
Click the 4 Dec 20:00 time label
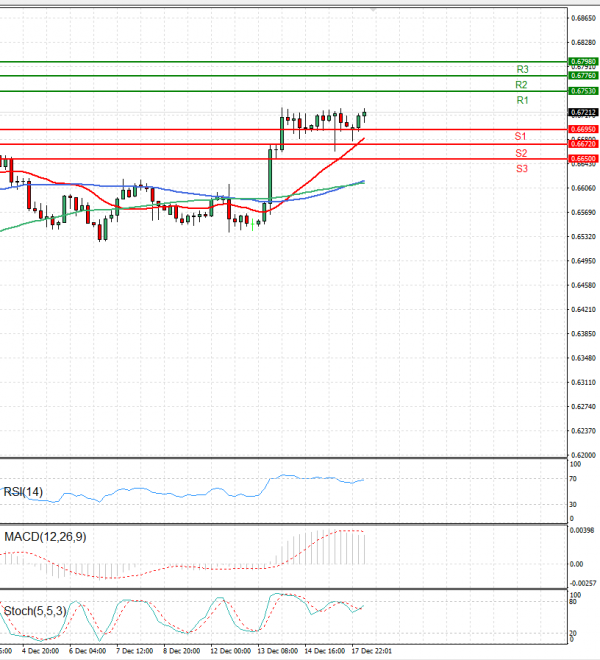pos(40,651)
